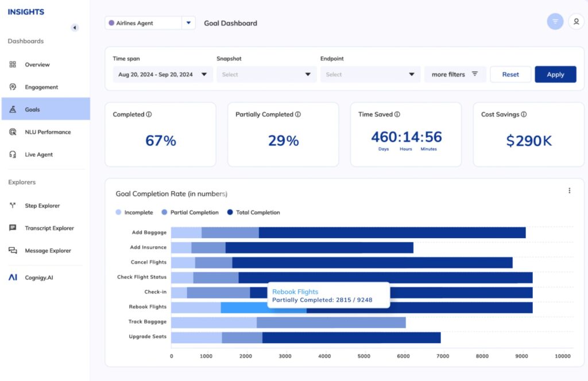The width and height of the screenshot is (588, 381).
Task: Toggle Incomplete series in chart legend
Action: tap(134, 212)
